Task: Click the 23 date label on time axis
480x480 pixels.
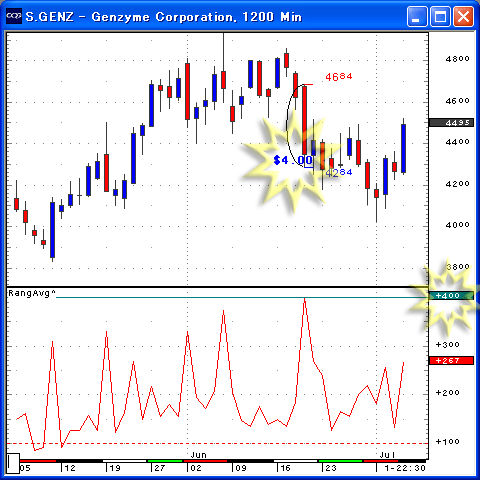Action: click(x=331, y=468)
